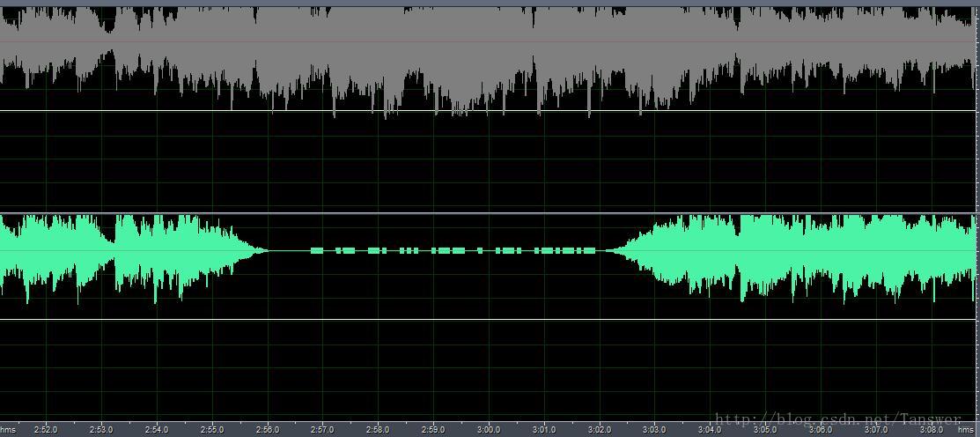Click the 3:06.0 ruler label
The width and height of the screenshot is (980, 437).
coord(821,430)
